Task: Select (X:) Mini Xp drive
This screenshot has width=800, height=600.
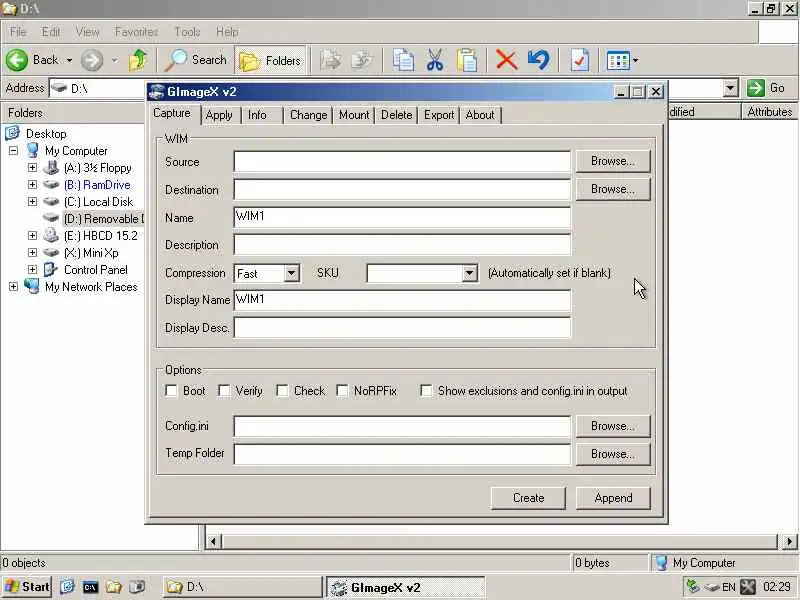Action: [x=91, y=253]
